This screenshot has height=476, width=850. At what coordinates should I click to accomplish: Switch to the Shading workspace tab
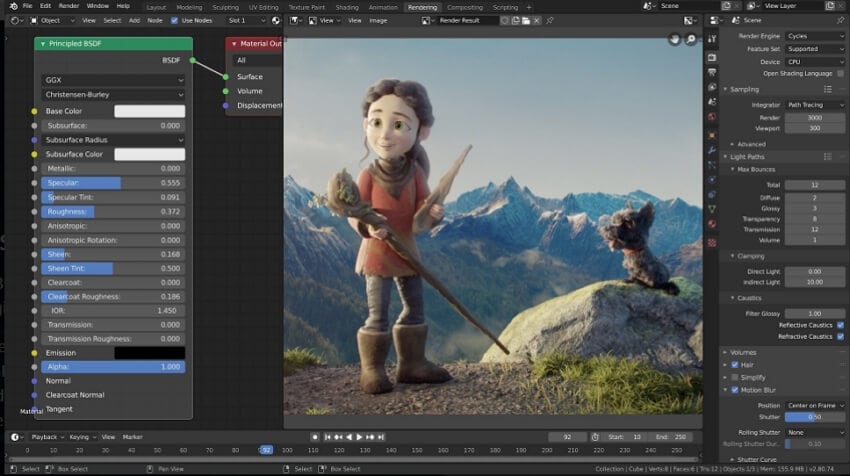[347, 7]
